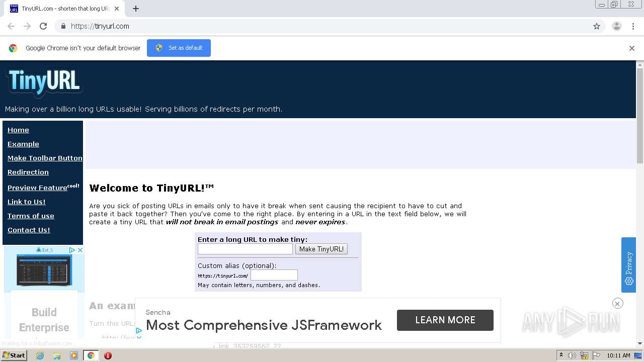This screenshot has height=362, width=644.
Task: Open a new tab with the plus button
Action: tap(136, 9)
